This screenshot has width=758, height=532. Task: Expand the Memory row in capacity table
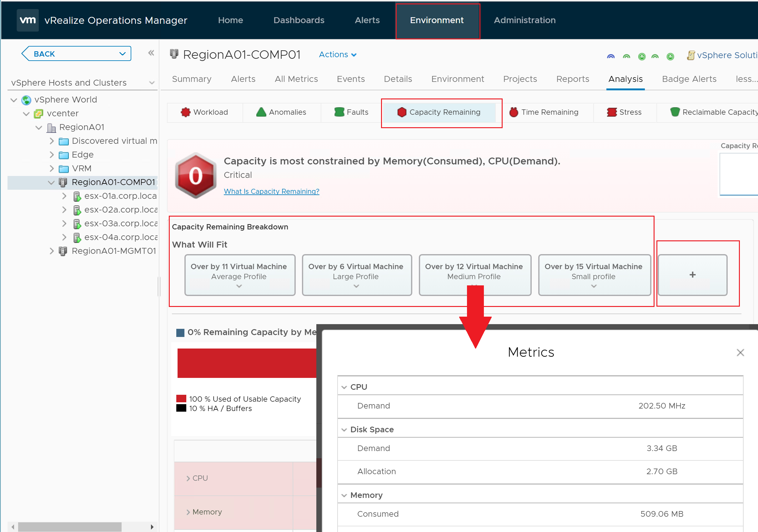[188, 512]
